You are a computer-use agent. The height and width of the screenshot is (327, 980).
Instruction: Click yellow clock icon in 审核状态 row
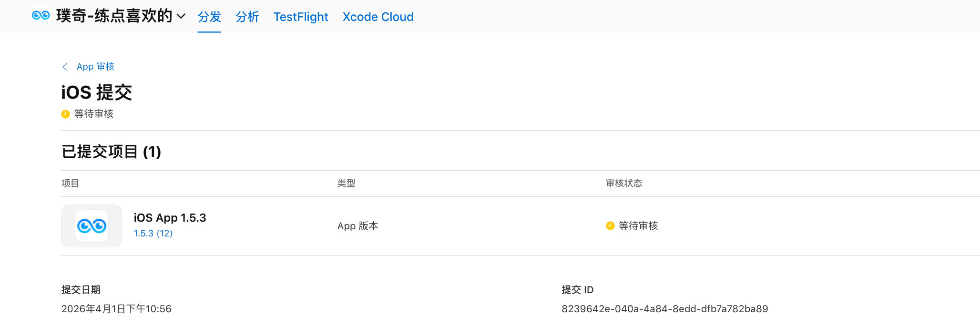[x=610, y=225]
